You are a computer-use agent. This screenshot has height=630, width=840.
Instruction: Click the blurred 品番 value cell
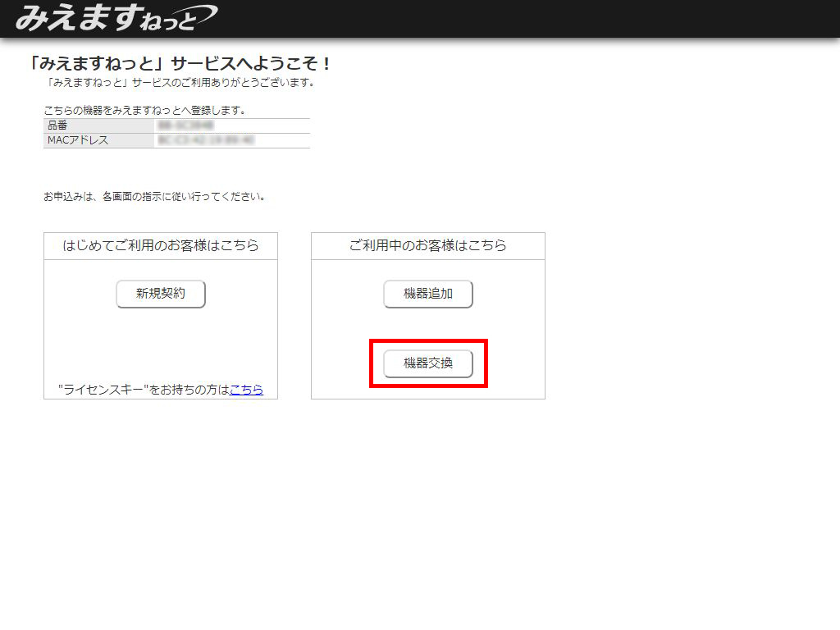tap(231, 126)
